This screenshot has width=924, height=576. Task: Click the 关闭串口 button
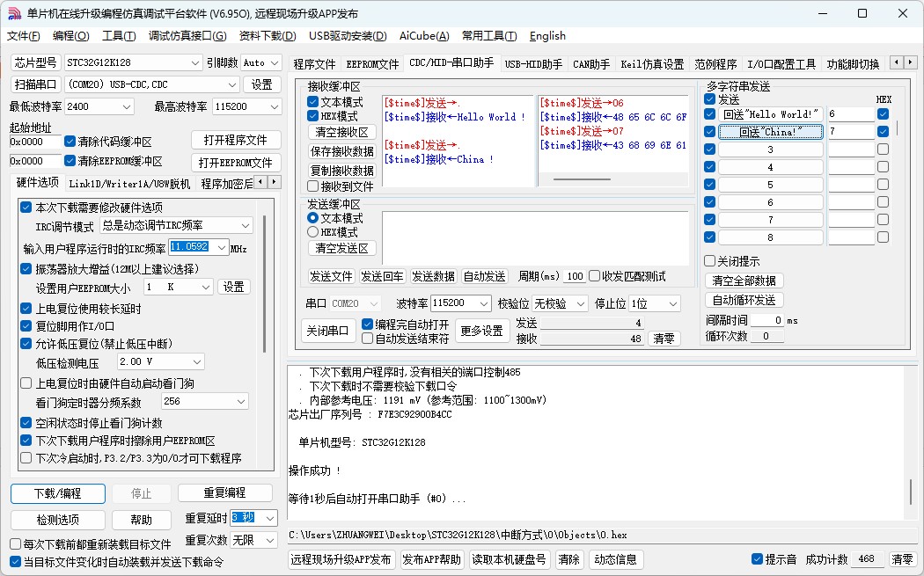pos(327,331)
